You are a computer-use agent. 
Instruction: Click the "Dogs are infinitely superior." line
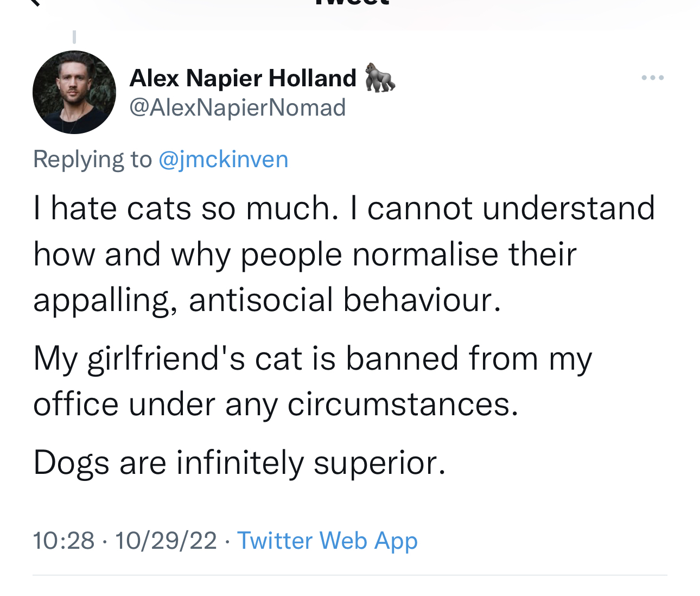pos(239,464)
